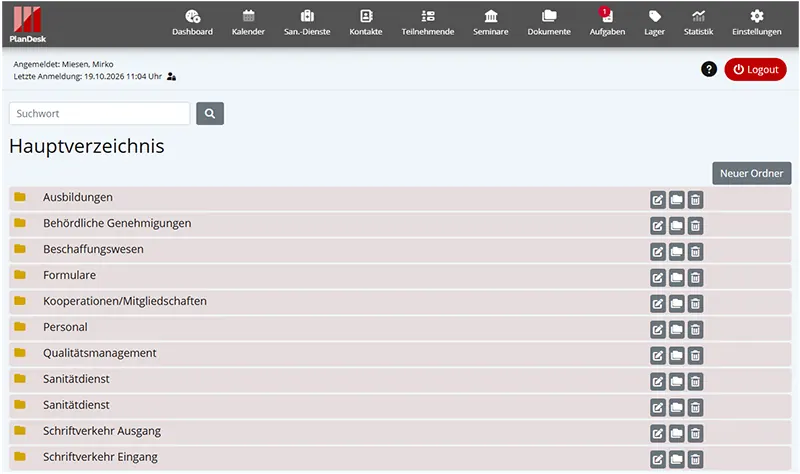Open the Beschaffungswesen folder name
Viewport: 800px width, 474px height.
[x=93, y=250]
